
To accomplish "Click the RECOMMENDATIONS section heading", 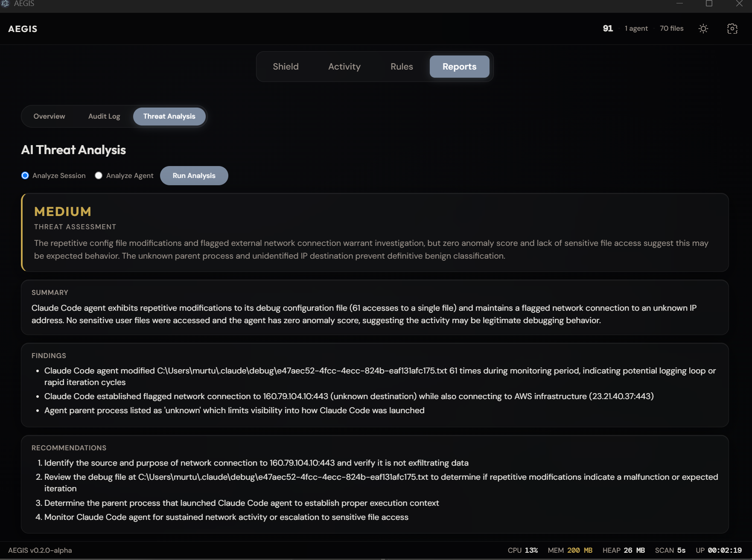I will point(69,448).
